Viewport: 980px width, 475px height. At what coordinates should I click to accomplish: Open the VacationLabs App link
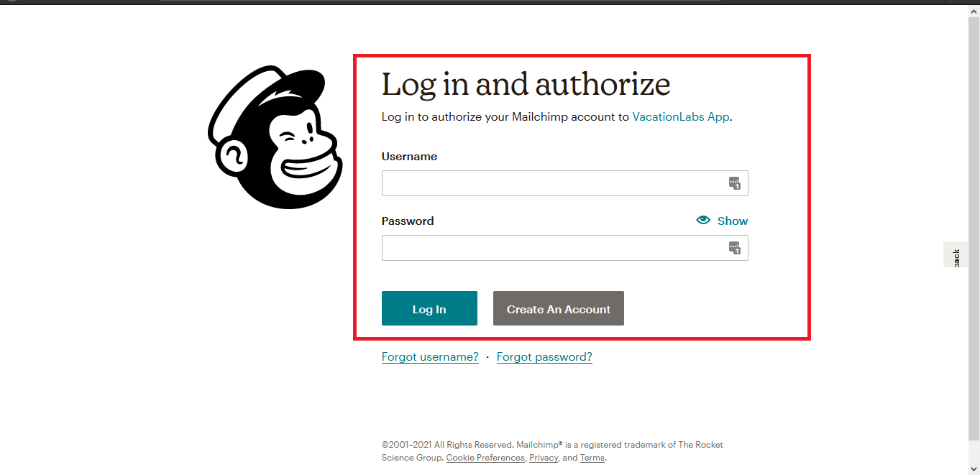tap(681, 116)
